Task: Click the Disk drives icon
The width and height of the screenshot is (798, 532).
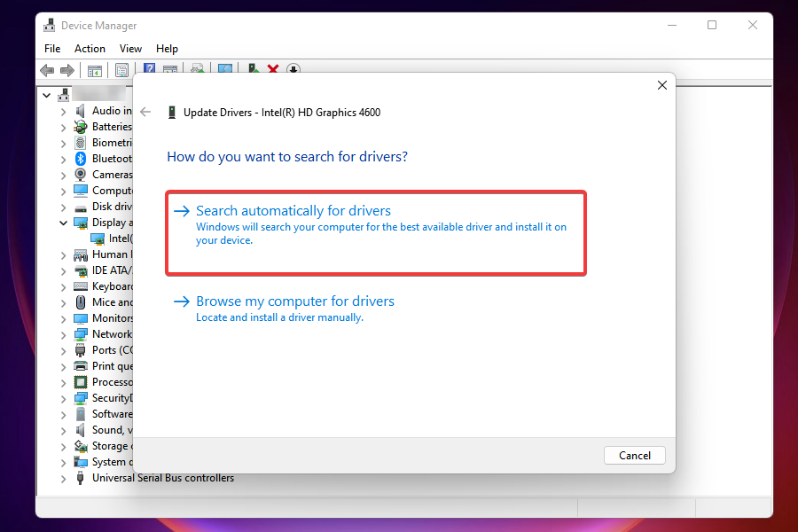Action: [81, 208]
